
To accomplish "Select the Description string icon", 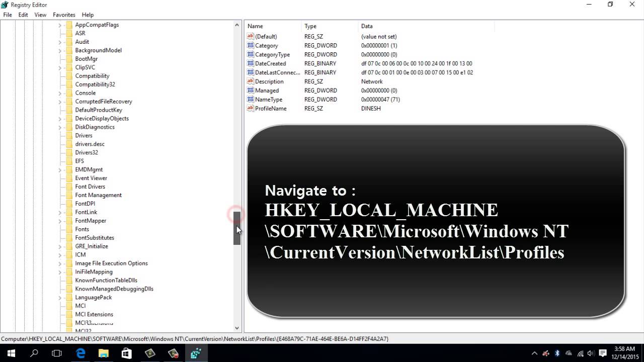I will (251, 81).
